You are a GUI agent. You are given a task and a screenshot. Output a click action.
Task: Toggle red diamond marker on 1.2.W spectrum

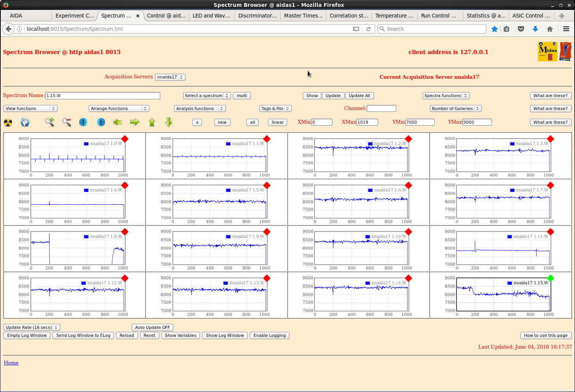pyautogui.click(x=409, y=139)
